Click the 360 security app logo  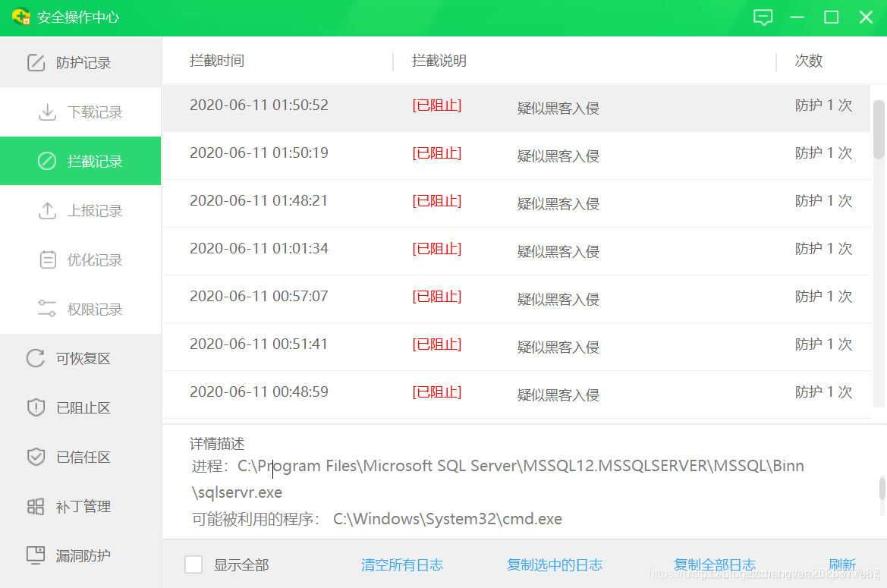[x=21, y=17]
